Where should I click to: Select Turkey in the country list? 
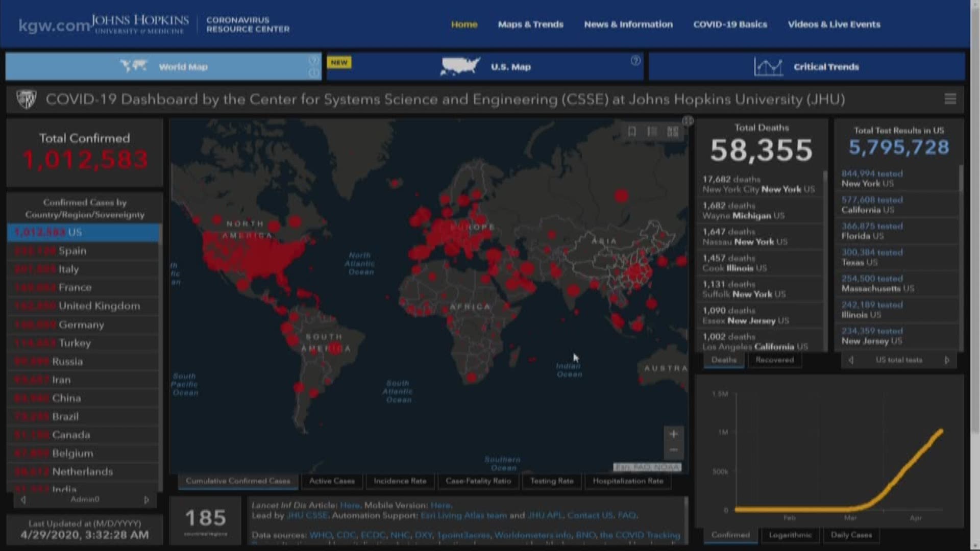click(83, 343)
